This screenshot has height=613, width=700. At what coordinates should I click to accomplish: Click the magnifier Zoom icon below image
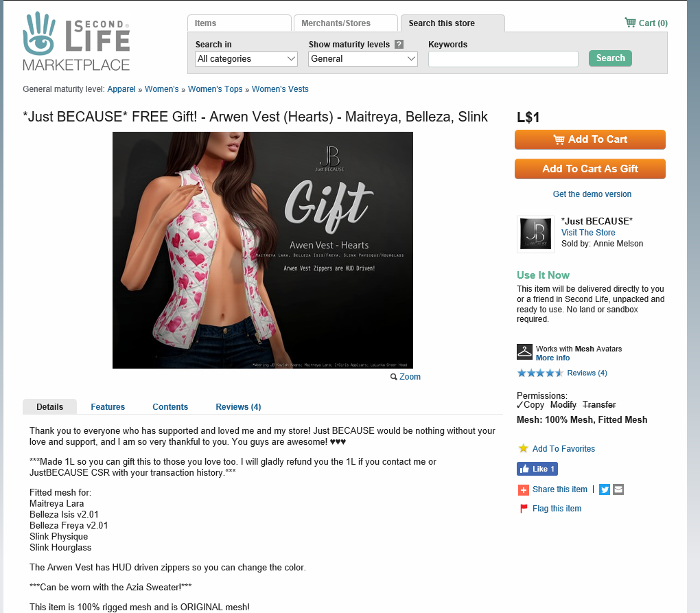pyautogui.click(x=393, y=377)
